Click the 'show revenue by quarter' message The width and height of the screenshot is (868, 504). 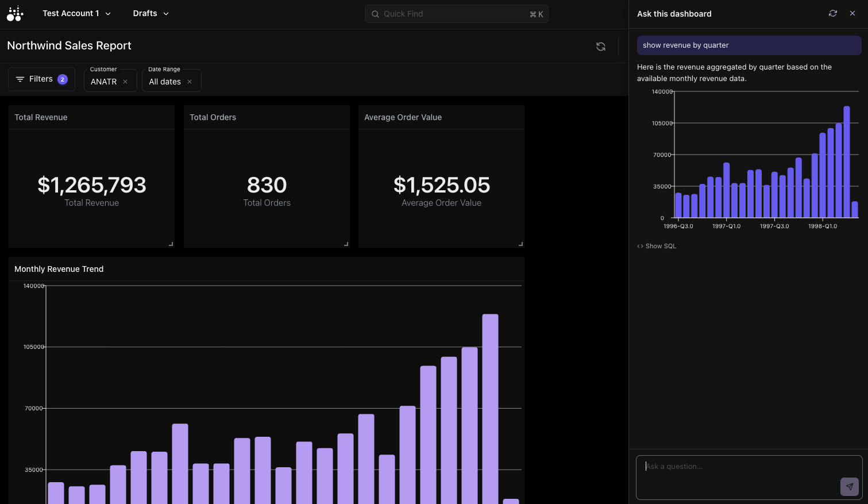click(x=749, y=45)
